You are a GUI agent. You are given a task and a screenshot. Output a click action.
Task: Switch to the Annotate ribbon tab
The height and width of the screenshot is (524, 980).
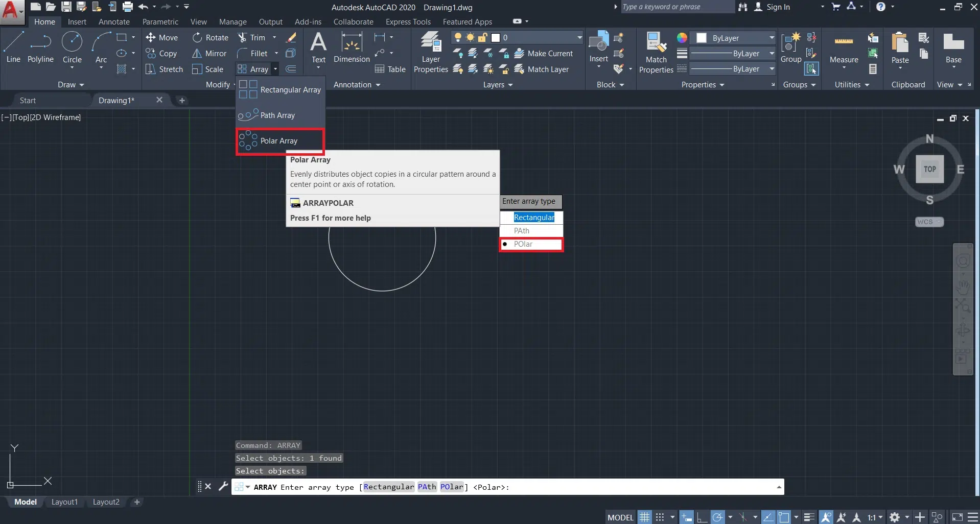coord(114,22)
